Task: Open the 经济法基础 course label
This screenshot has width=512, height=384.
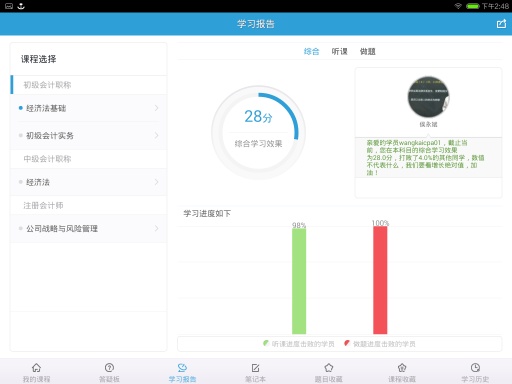Action: 46,108
